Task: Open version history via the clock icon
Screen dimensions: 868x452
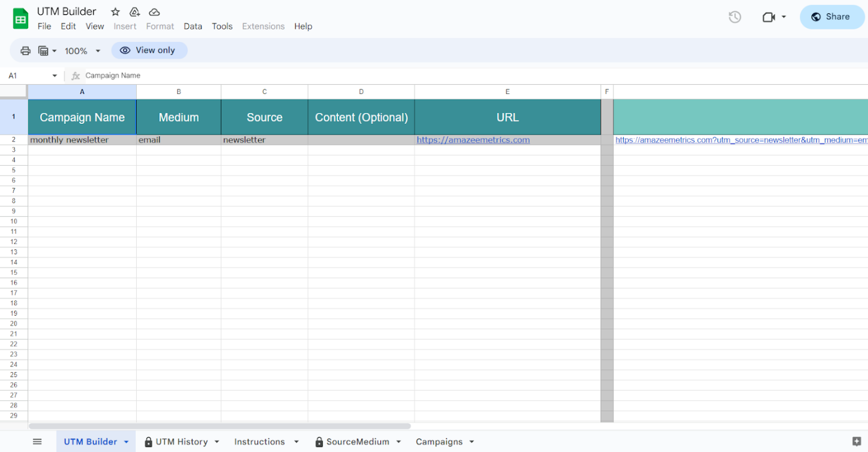Action: 735,17
